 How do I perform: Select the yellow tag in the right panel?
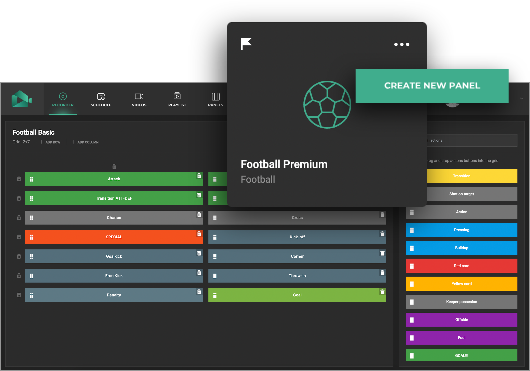point(472,176)
